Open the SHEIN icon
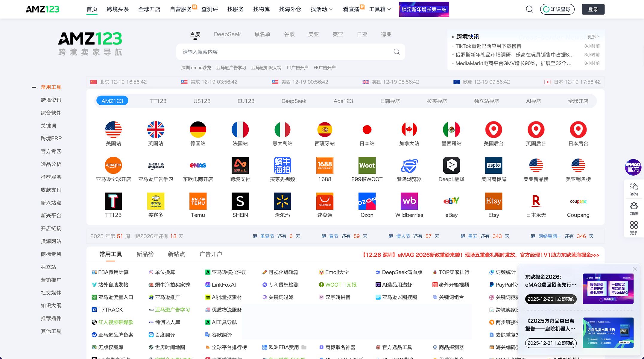644x359 pixels. 240,201
